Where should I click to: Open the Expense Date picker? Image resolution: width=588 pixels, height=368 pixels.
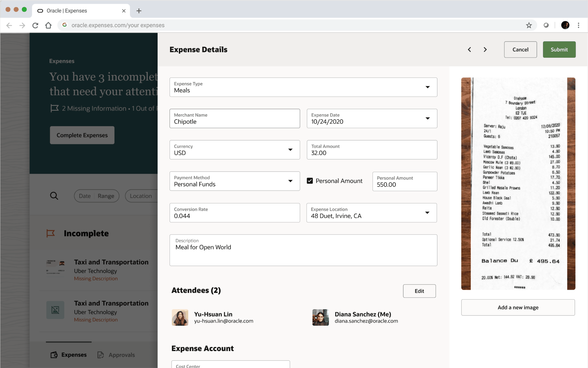[372, 118]
